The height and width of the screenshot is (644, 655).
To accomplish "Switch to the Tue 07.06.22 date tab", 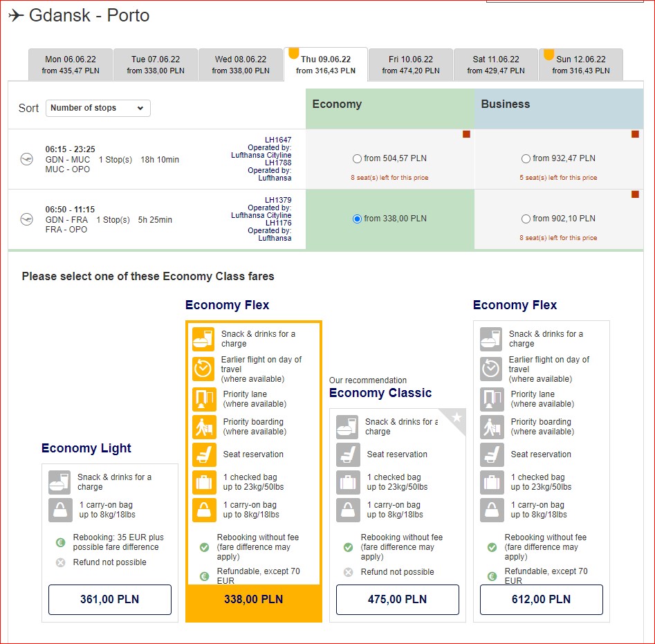I will click(156, 65).
